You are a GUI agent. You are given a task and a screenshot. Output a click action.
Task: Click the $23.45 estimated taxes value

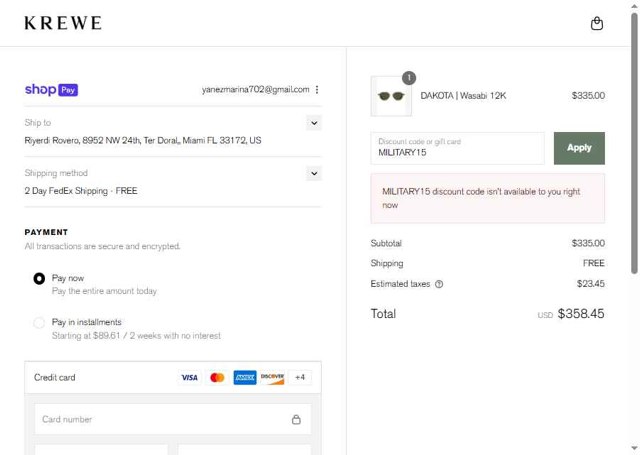pos(591,284)
